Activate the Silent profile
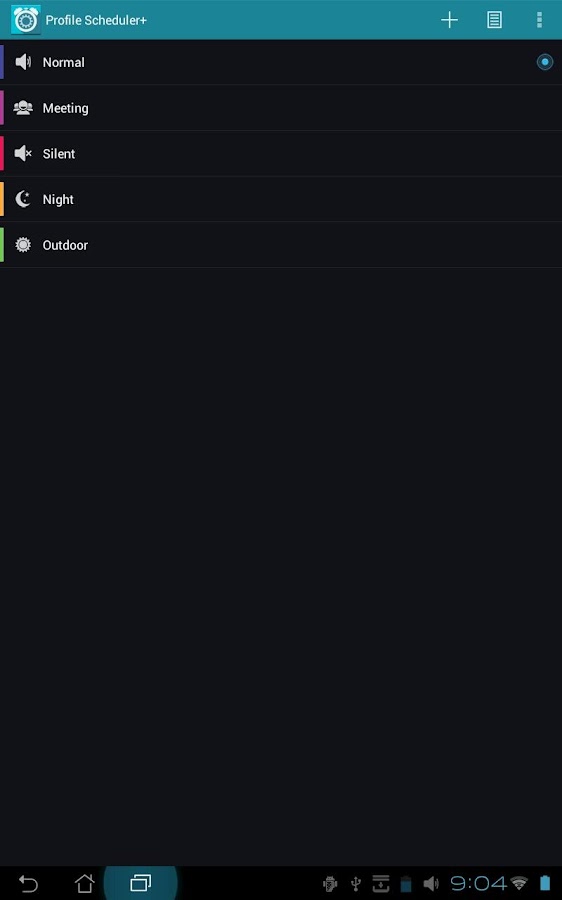 [281, 154]
